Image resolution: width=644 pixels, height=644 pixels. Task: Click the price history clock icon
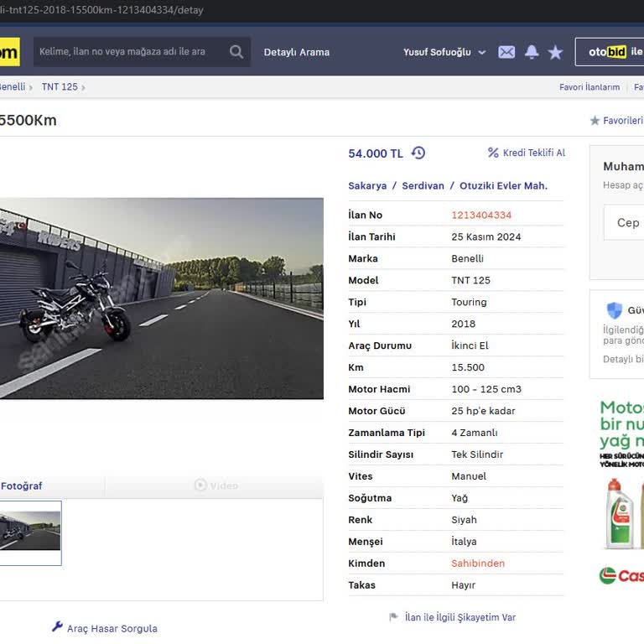pyautogui.click(x=418, y=153)
